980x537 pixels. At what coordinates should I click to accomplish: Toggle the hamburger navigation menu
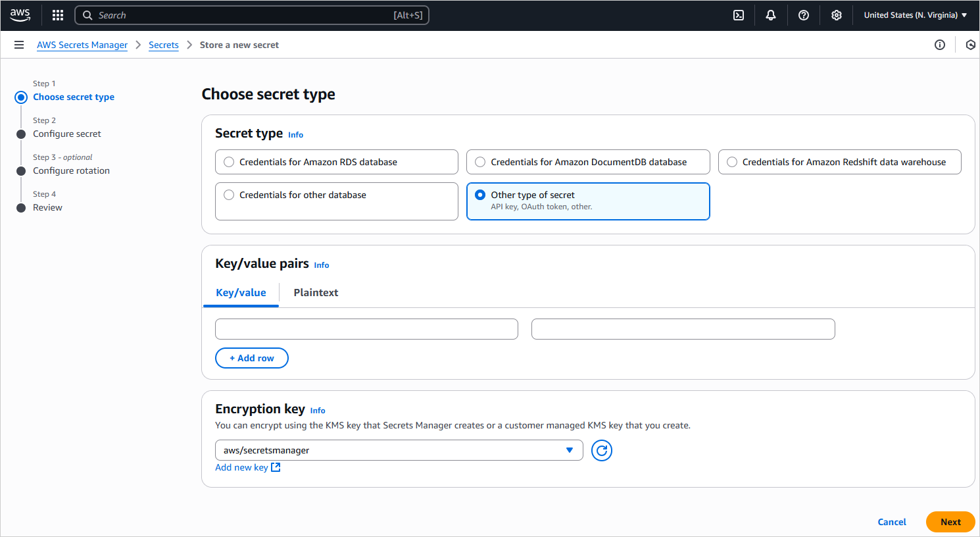click(19, 45)
